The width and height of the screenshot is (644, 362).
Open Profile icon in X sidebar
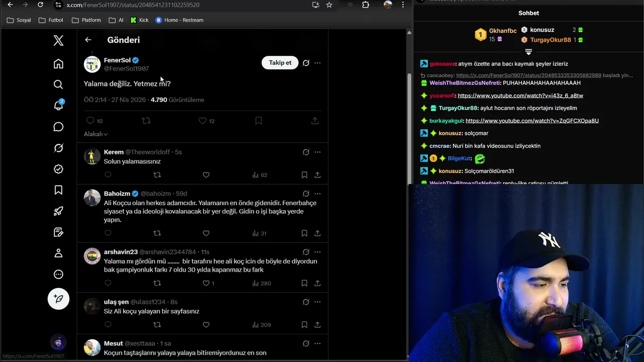(58, 253)
